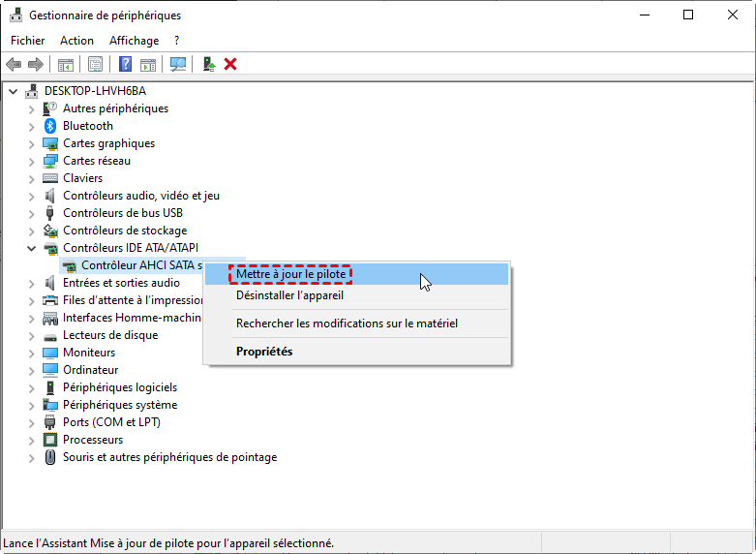
Task: Expand the Cartes graphiques node
Action: pyautogui.click(x=31, y=143)
